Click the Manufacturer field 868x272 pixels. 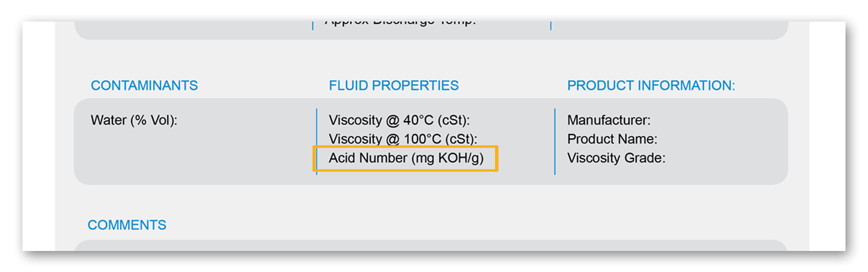coord(608,120)
